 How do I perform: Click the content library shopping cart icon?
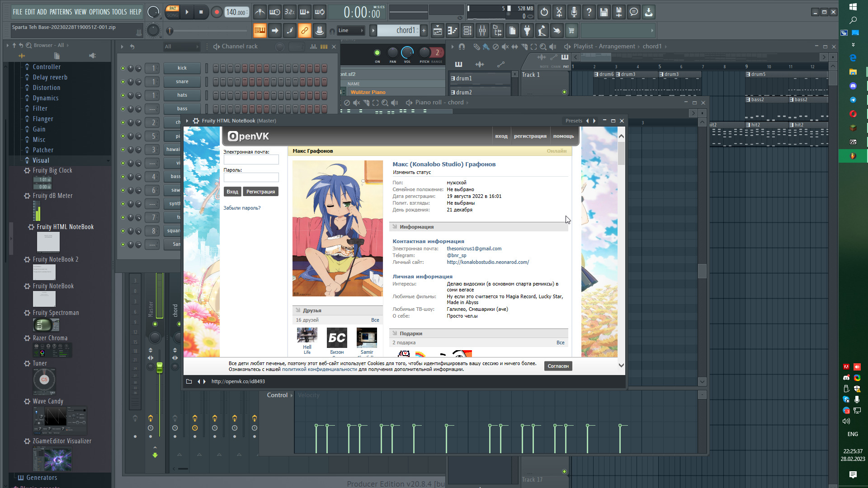[571, 31]
